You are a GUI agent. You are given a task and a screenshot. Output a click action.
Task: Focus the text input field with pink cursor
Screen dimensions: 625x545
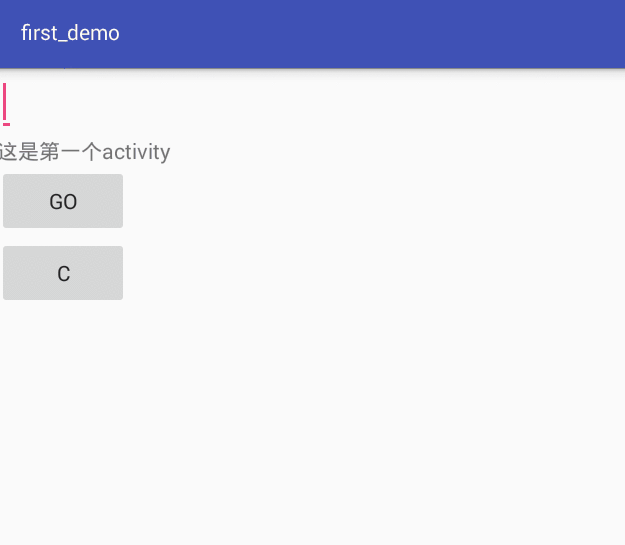[6, 104]
